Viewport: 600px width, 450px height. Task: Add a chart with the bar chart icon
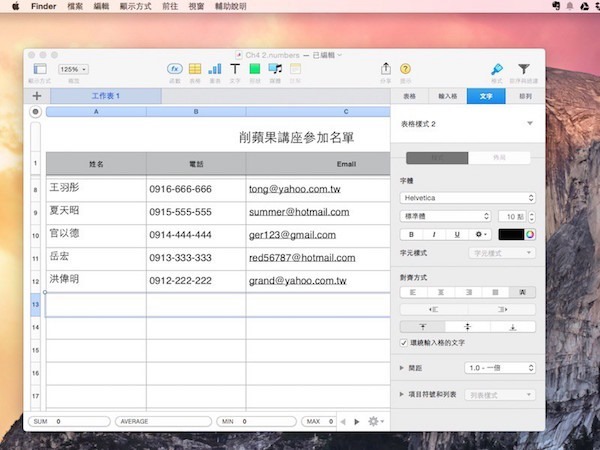[215, 69]
